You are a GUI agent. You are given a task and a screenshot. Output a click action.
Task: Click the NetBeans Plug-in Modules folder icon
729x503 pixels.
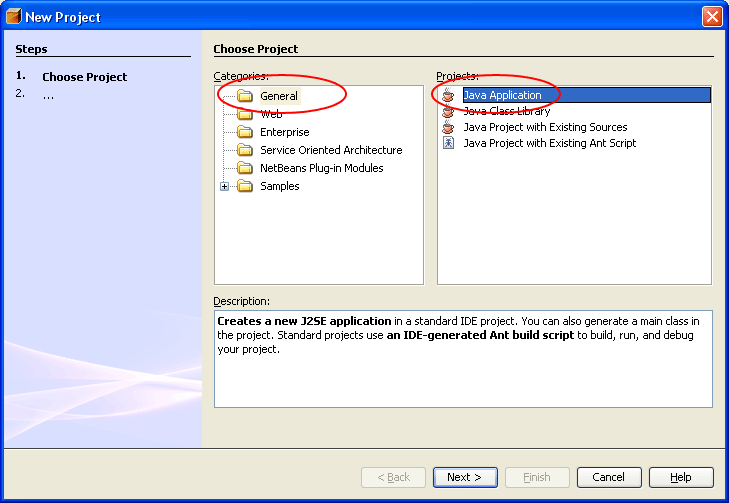[245, 168]
